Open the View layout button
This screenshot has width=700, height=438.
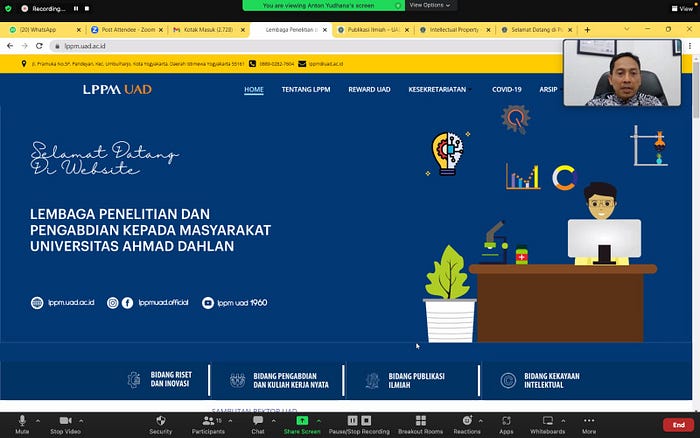click(683, 8)
